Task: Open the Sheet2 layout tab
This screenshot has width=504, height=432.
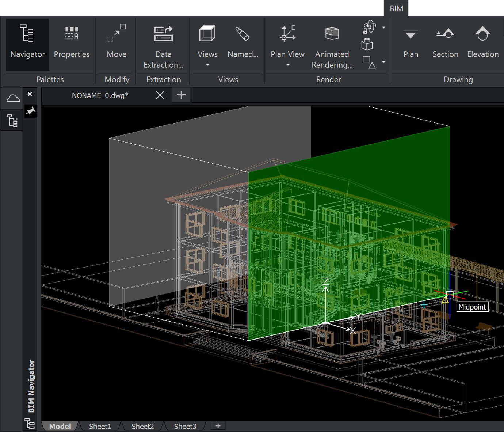Action: coord(142,426)
